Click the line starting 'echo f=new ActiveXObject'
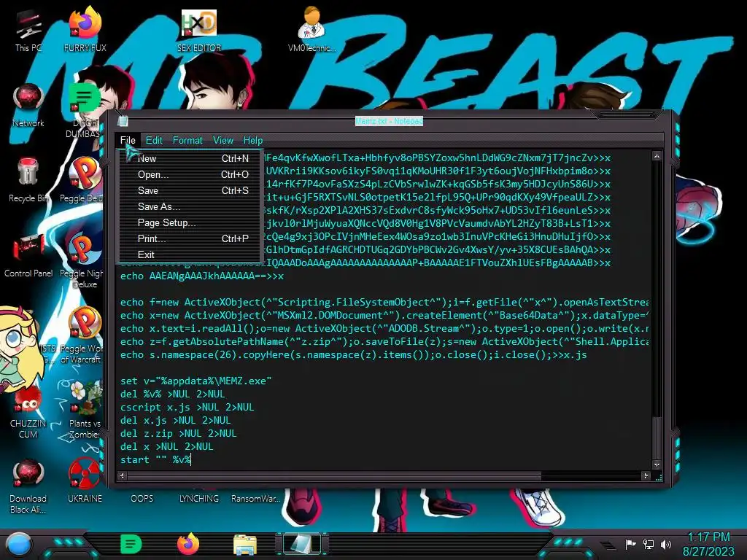This screenshot has height=560, width=747. coord(384,302)
